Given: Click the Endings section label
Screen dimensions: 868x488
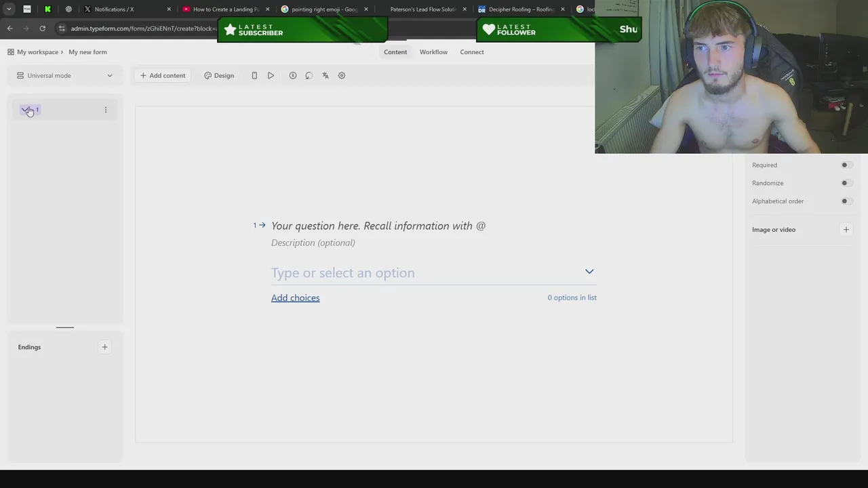Looking at the screenshot, I should tap(29, 347).
